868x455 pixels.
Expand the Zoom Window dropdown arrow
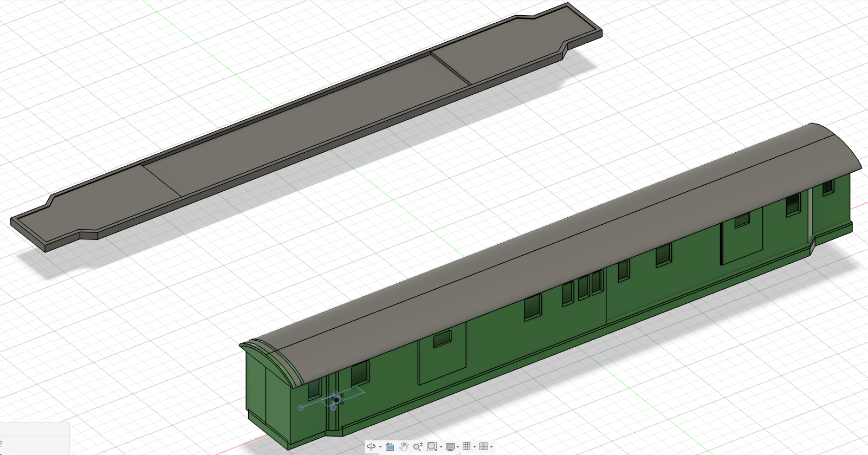[441, 447]
